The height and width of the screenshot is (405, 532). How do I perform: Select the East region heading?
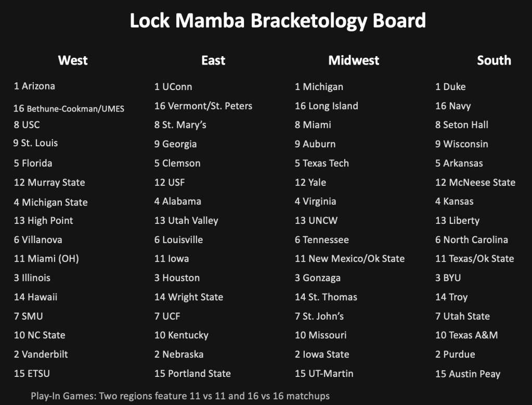point(213,60)
